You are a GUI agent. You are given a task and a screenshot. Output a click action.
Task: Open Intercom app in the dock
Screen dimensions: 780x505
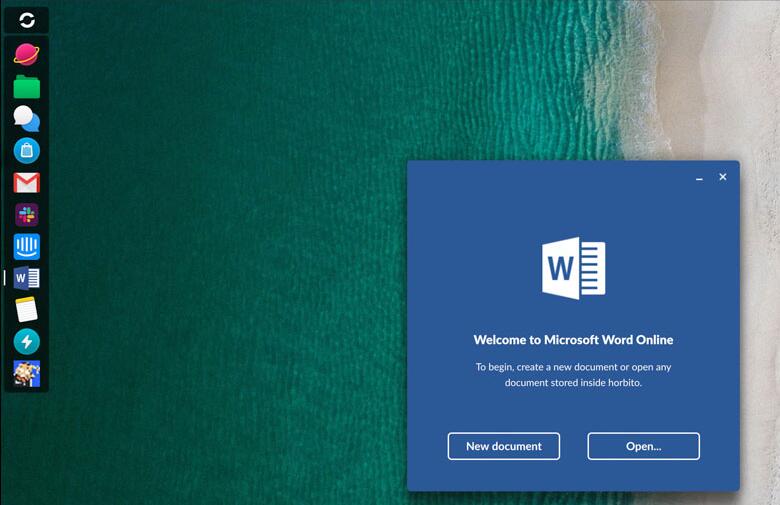[x=26, y=247]
